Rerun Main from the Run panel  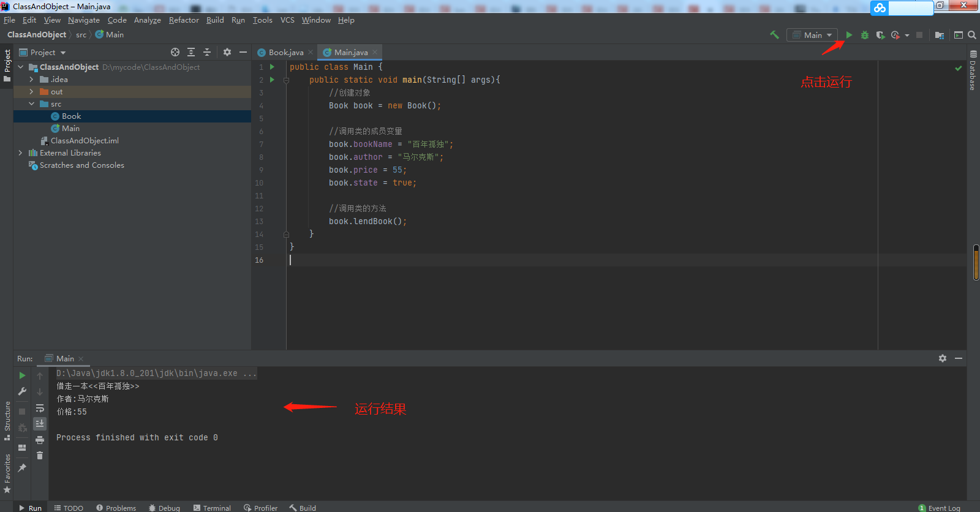click(22, 375)
